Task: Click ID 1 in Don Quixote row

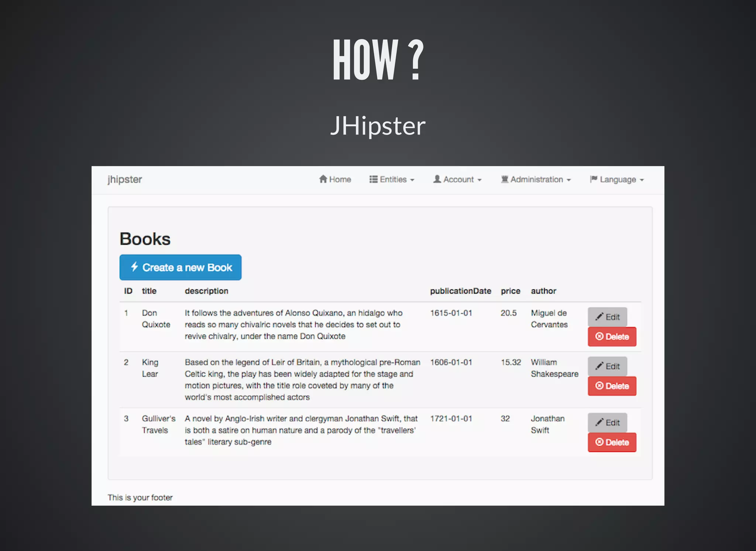Action: (x=126, y=313)
